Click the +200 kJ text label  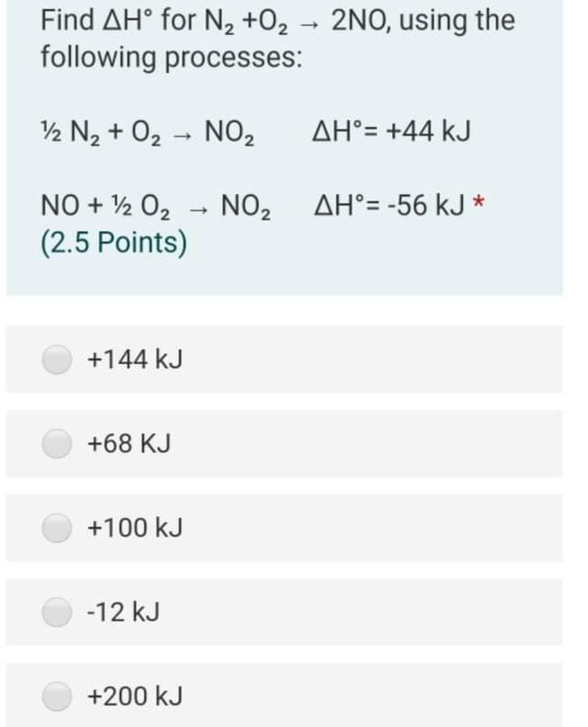(x=135, y=696)
